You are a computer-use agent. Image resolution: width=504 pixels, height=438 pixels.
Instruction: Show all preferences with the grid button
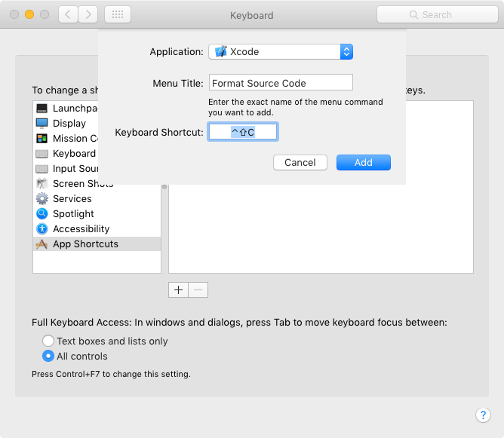click(x=118, y=14)
